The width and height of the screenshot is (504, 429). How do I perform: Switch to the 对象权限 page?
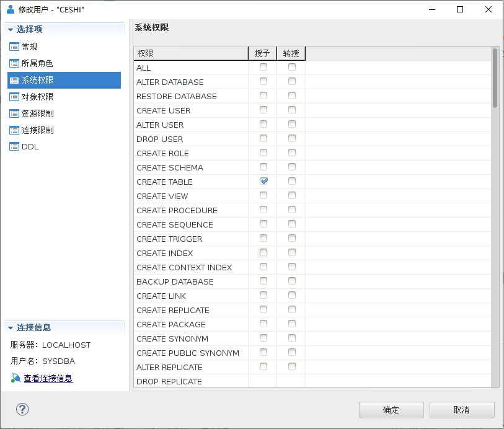(38, 97)
